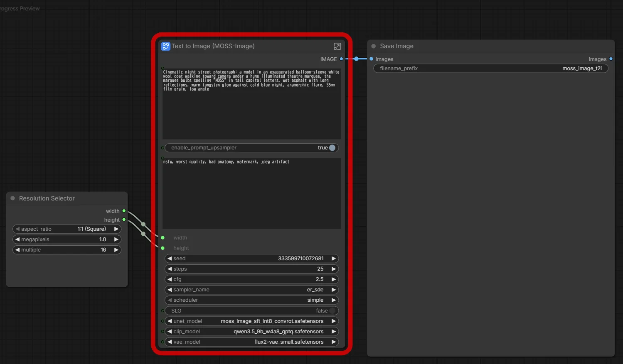Viewport: 623px width, 364px height.
Task: Click the Resolution Selector node title
Action: [47, 198]
